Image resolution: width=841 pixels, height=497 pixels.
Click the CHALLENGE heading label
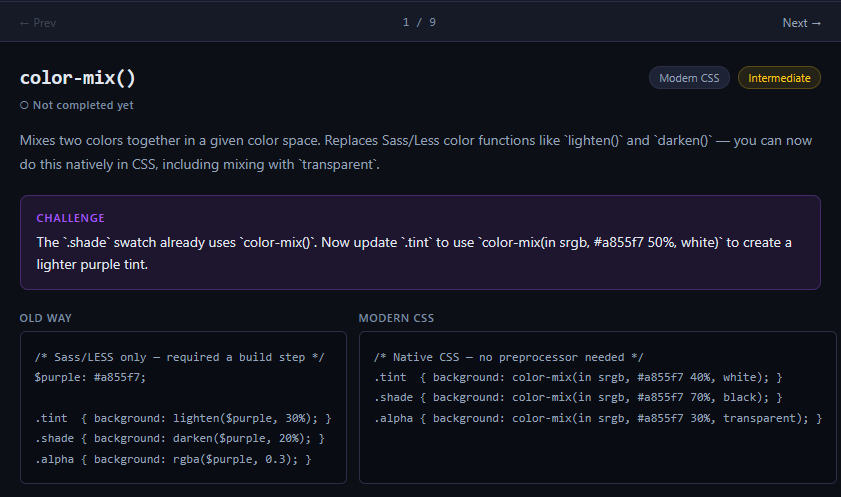point(70,218)
